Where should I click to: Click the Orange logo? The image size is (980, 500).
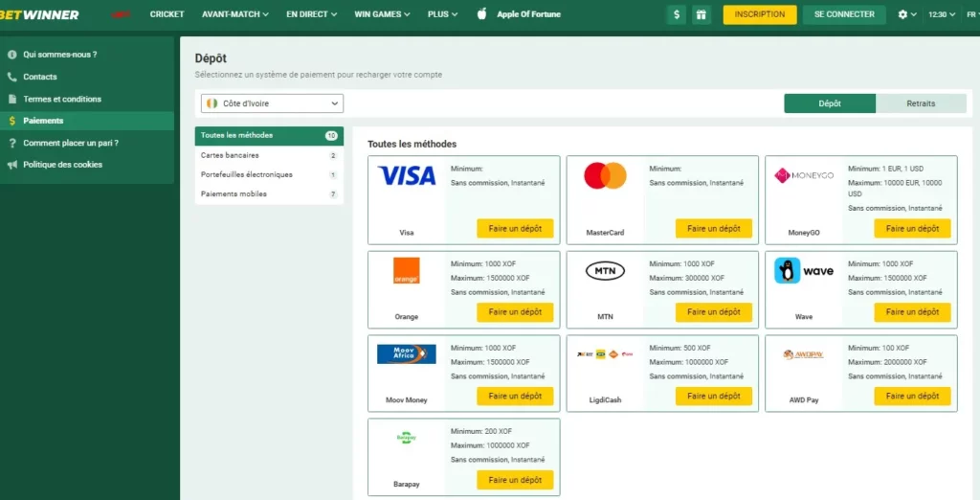[x=406, y=270]
